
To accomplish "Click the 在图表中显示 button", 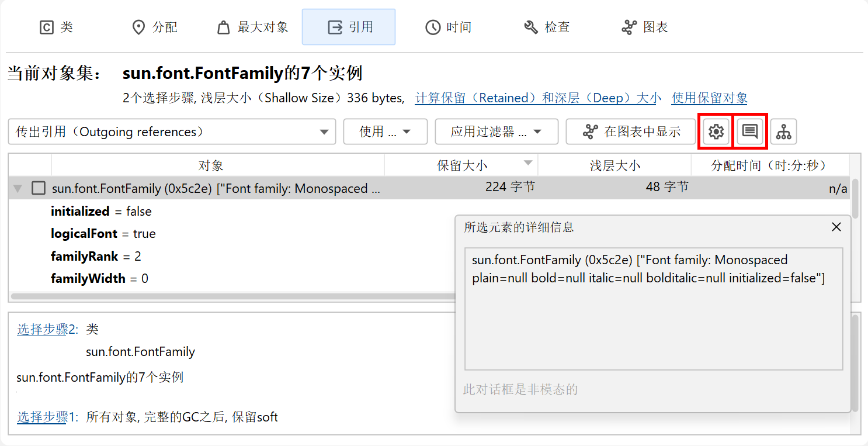I will (631, 132).
